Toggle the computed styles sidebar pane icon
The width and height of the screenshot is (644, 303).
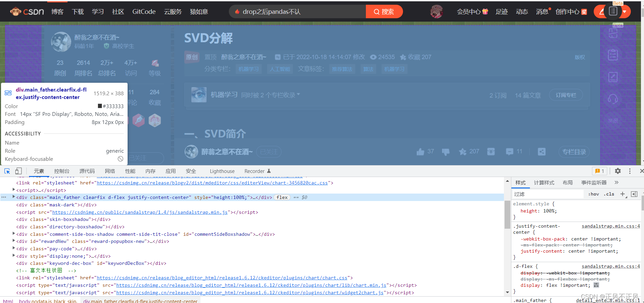634,194
